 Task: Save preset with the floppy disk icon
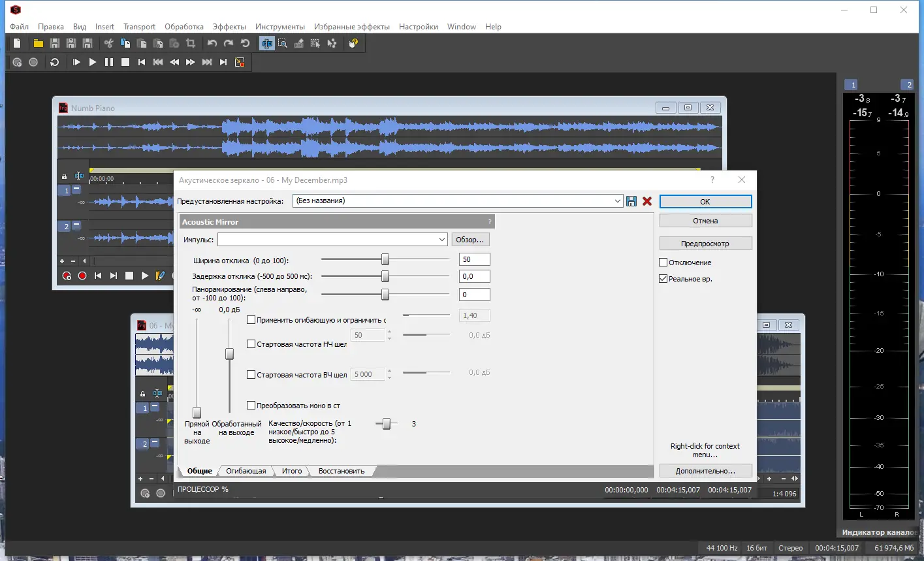(x=631, y=201)
